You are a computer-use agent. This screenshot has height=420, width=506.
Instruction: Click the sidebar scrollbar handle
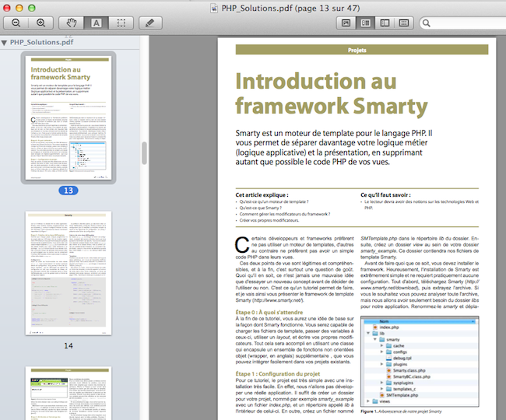pos(144,152)
